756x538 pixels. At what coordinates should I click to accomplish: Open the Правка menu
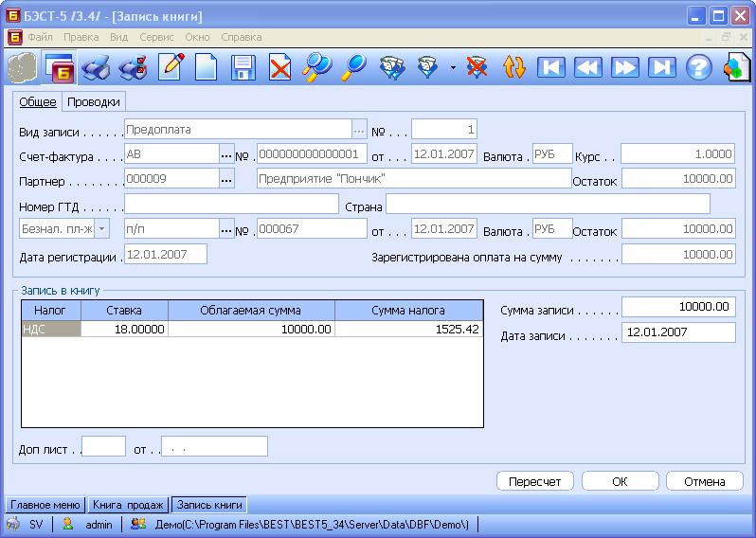(81, 37)
